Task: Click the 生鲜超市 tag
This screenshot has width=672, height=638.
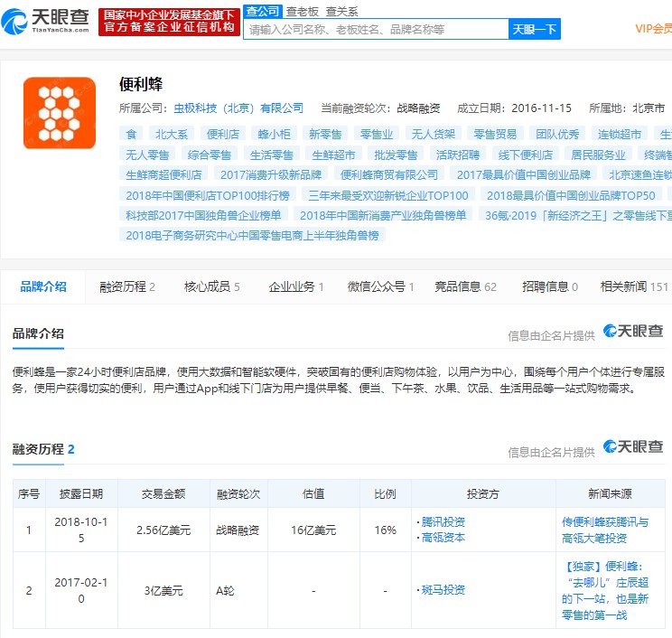Action: (334, 155)
